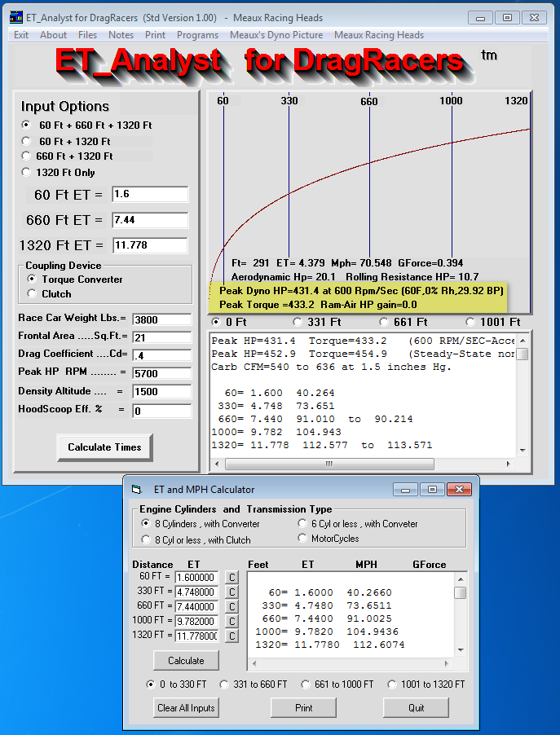Clear the 60 FT value with its C button
Image resolution: width=560 pixels, height=735 pixels.
tap(231, 577)
